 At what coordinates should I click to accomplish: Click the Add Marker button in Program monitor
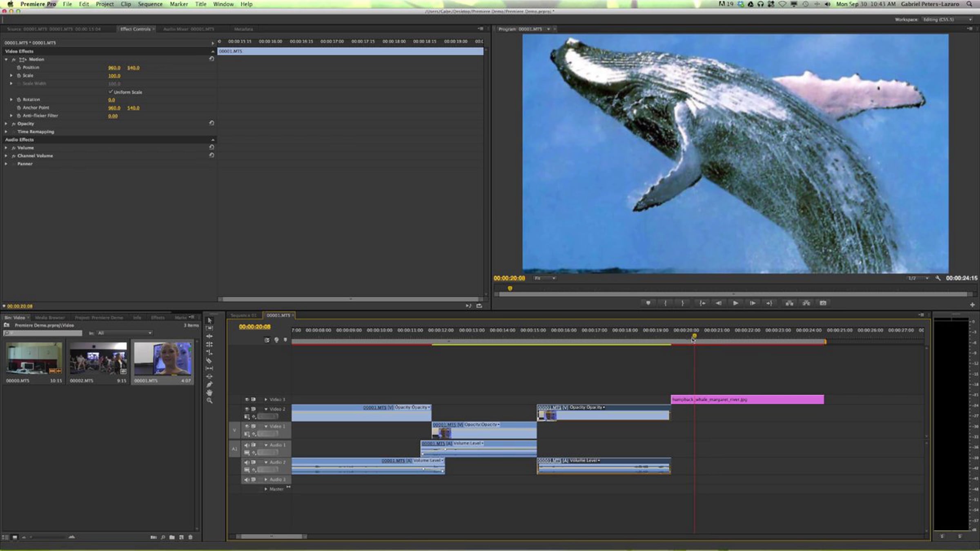[648, 303]
